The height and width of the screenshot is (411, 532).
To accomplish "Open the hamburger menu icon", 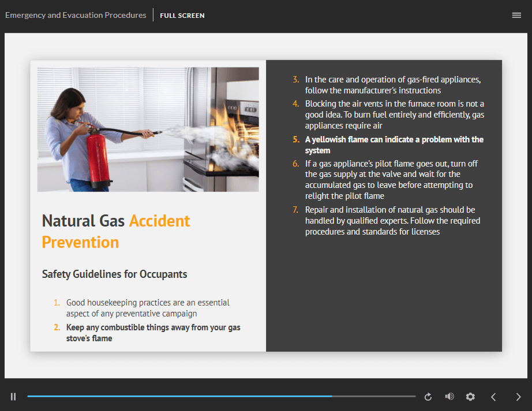I will click(516, 15).
